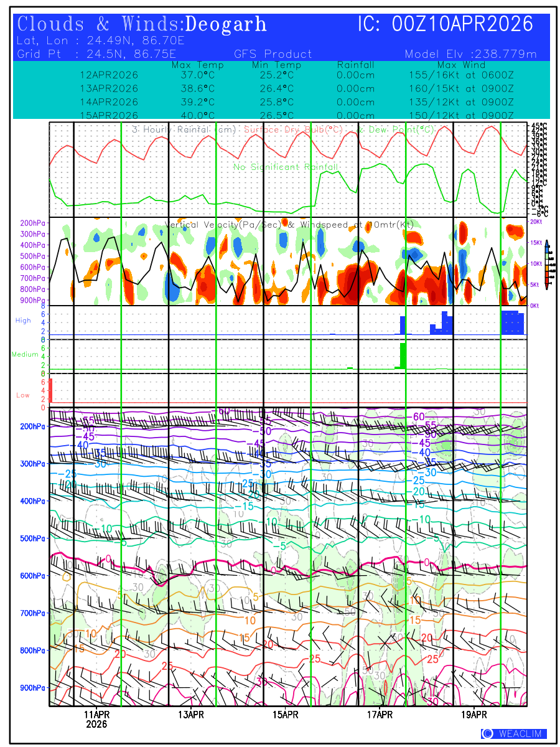Select the 11APR 2026 date label
Image resolution: width=560 pixels, height=747 pixels.
click(x=96, y=719)
